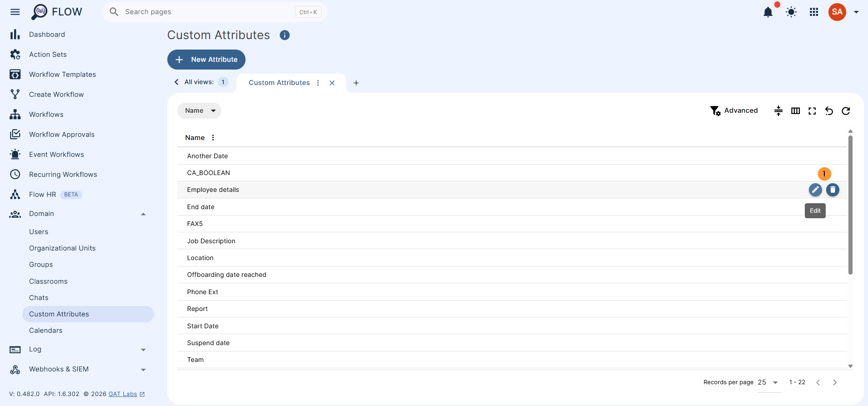Screen dimensions: 868x406
Task: Click the scrollbar down arrow
Action: click(850, 366)
